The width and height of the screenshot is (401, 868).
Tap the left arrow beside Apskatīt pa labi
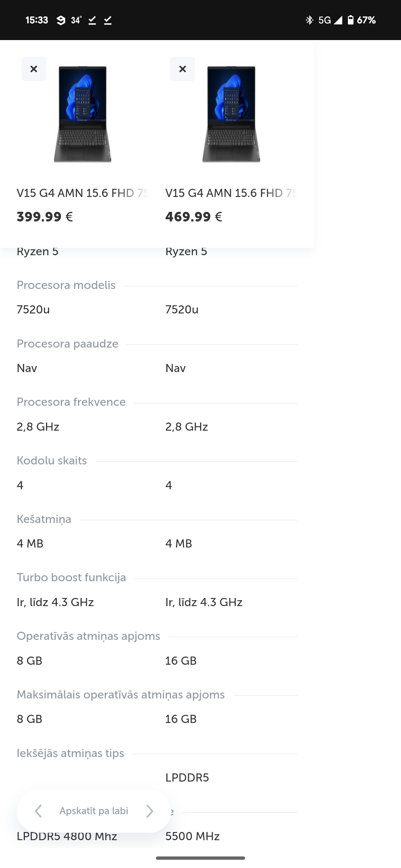pos(38,811)
